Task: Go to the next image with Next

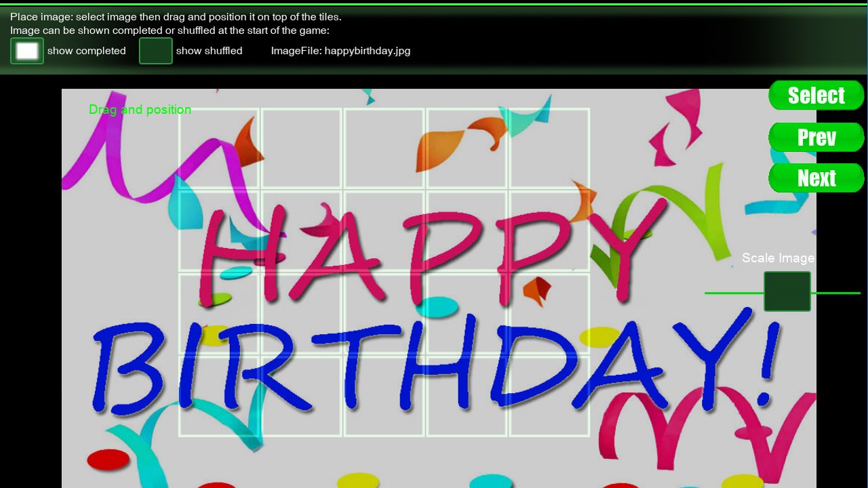Action: tap(816, 178)
